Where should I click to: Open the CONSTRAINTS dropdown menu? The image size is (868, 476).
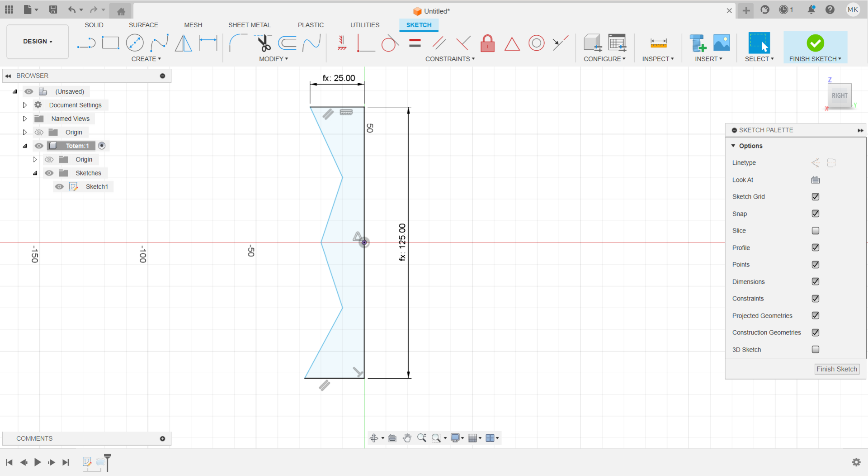pos(450,59)
